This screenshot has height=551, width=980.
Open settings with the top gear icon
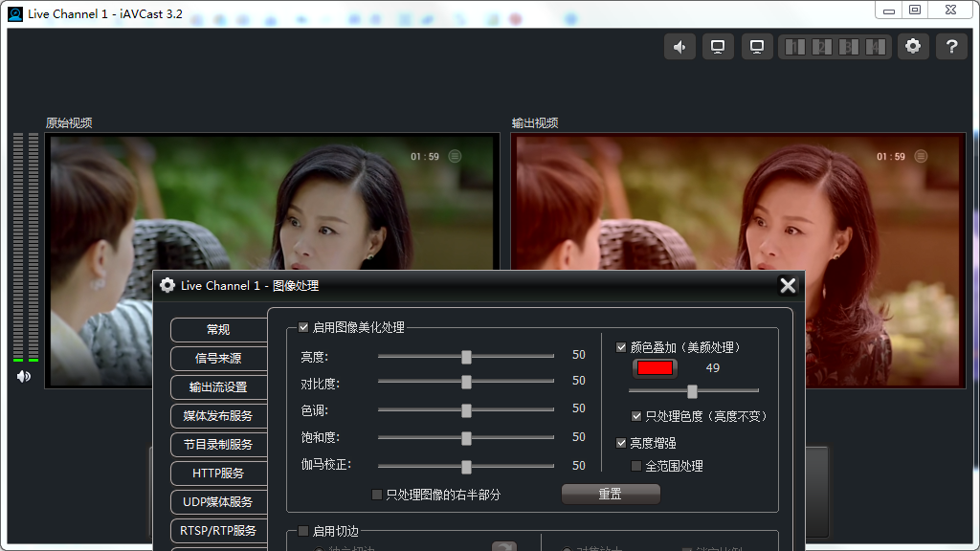pos(913,47)
